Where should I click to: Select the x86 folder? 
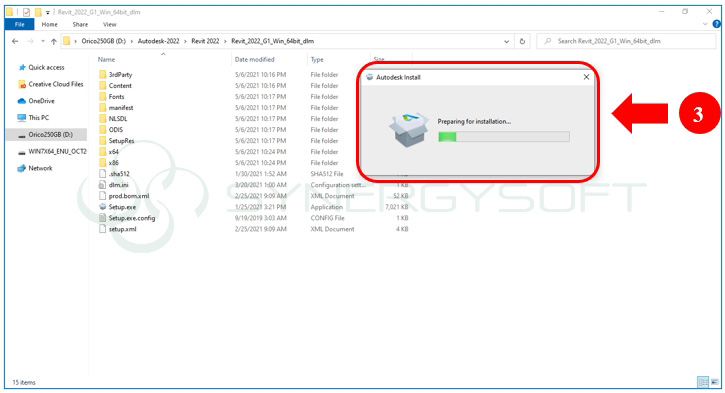(x=109, y=163)
